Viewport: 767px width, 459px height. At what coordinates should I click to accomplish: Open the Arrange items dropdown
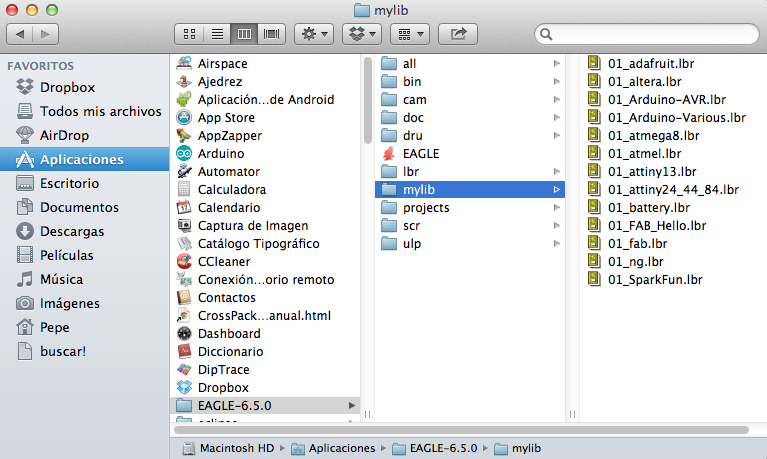coord(410,34)
